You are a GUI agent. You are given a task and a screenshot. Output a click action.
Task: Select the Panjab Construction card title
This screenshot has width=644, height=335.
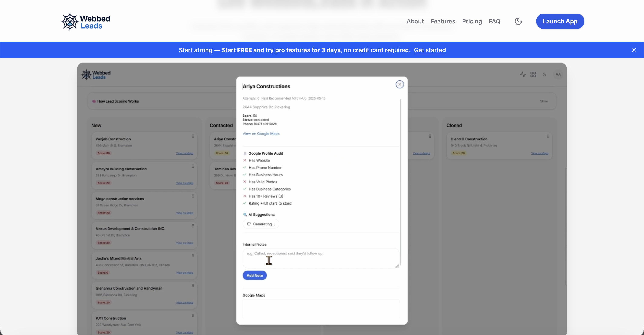[x=113, y=139]
